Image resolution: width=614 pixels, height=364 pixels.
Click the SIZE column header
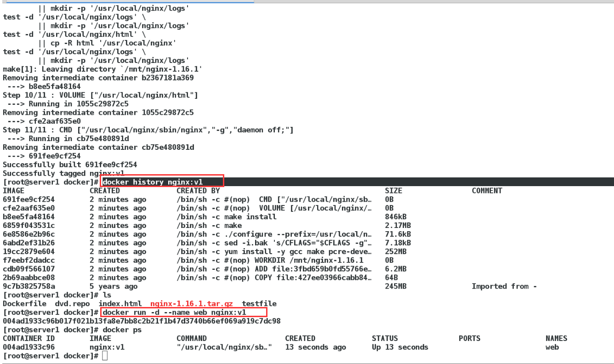point(394,191)
